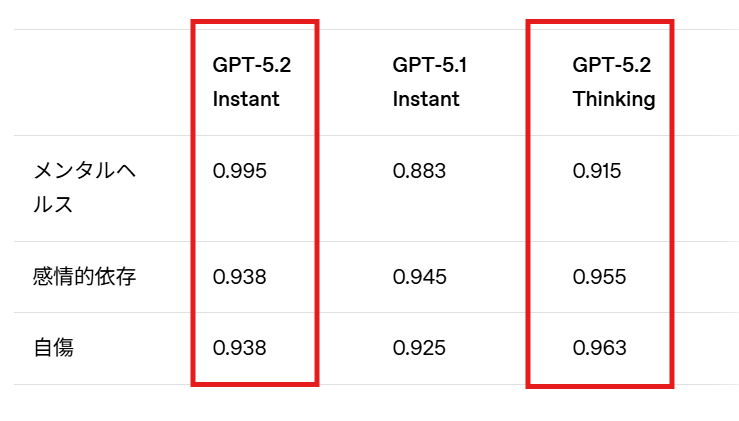Click the 0.883 value for GPT-5.1 Instant
The height and width of the screenshot is (421, 739).
[419, 171]
